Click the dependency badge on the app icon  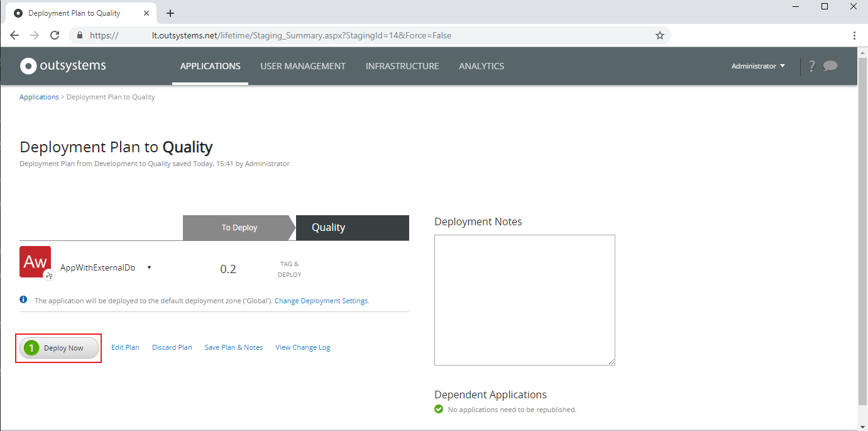(x=49, y=276)
